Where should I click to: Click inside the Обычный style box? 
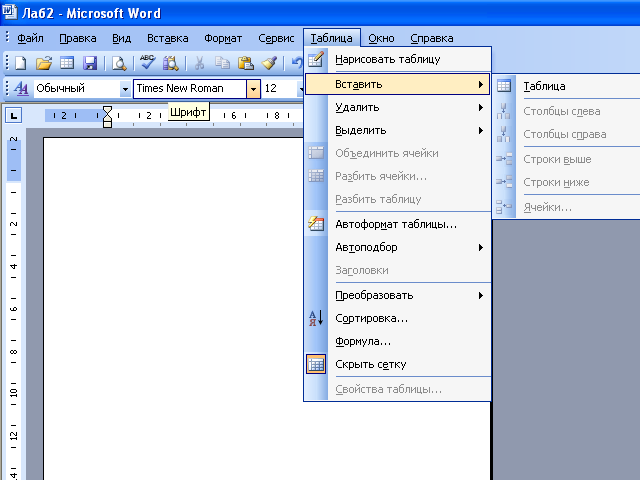click(x=77, y=88)
